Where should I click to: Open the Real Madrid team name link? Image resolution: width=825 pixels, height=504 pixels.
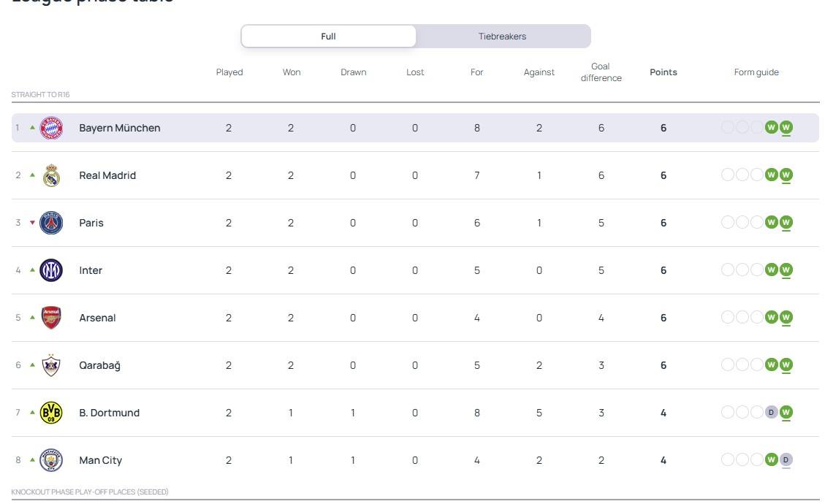coord(107,175)
